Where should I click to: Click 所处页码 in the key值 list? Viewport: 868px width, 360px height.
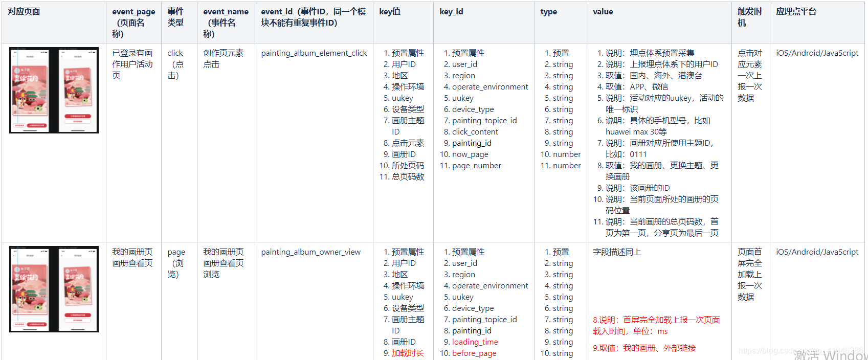(408, 166)
